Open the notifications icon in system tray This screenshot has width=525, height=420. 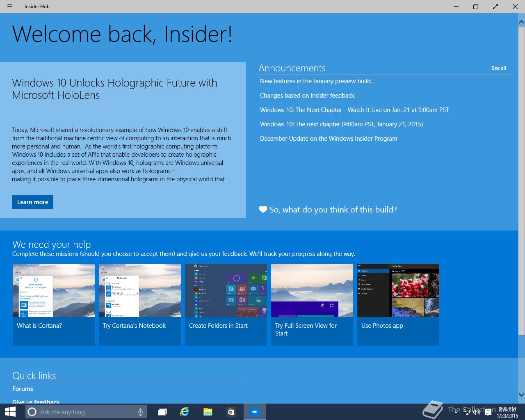click(x=488, y=413)
